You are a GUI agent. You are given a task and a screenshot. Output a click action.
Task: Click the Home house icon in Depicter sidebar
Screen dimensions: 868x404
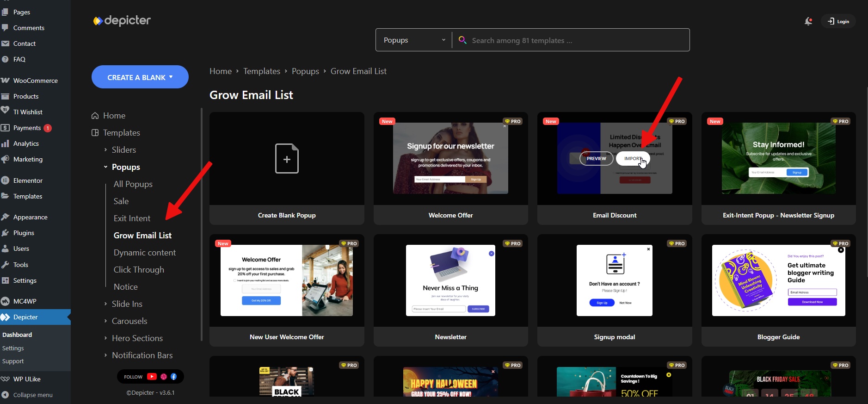[95, 116]
